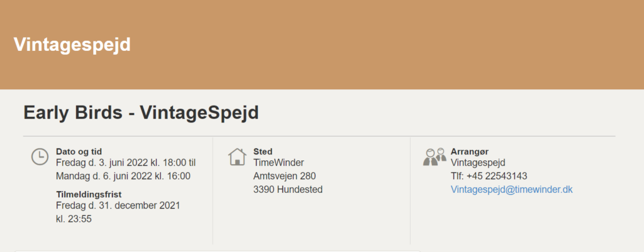Select the Early Birds - VintageSpejd heading

pyautogui.click(x=142, y=112)
